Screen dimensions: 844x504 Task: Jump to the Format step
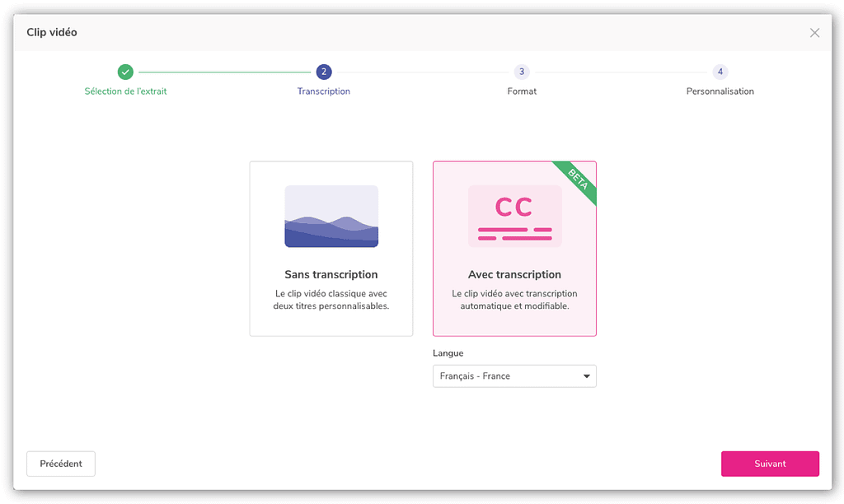(522, 91)
